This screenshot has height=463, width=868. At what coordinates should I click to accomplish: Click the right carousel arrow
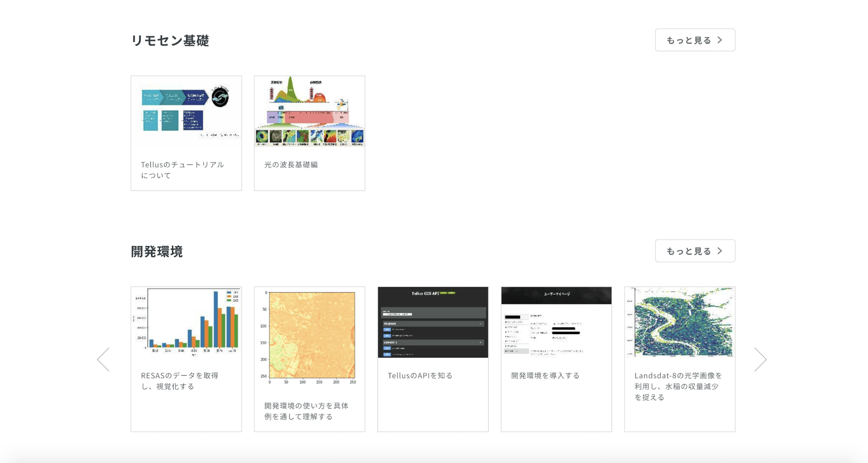pyautogui.click(x=760, y=359)
